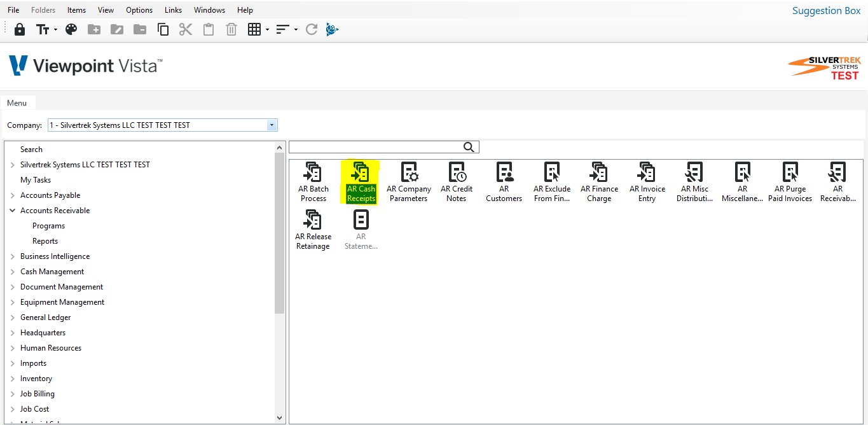Open AR Customers

click(504, 183)
